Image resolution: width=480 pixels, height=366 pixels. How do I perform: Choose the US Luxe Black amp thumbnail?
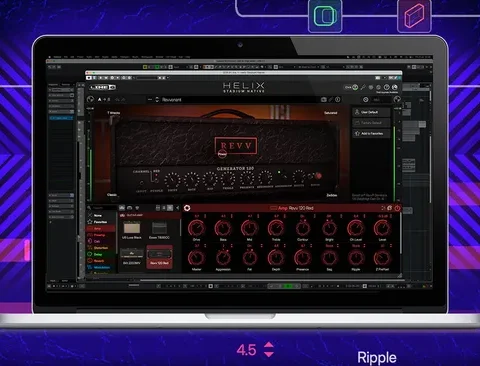[132, 230]
